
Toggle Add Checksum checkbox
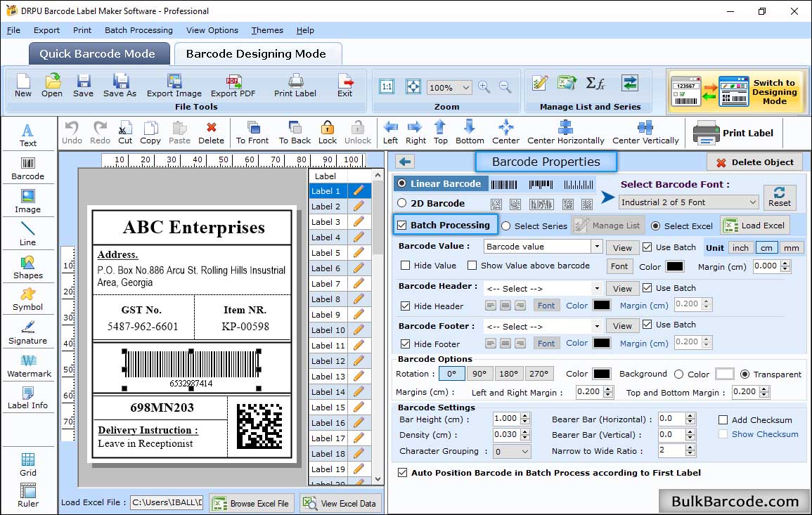pyautogui.click(x=723, y=419)
